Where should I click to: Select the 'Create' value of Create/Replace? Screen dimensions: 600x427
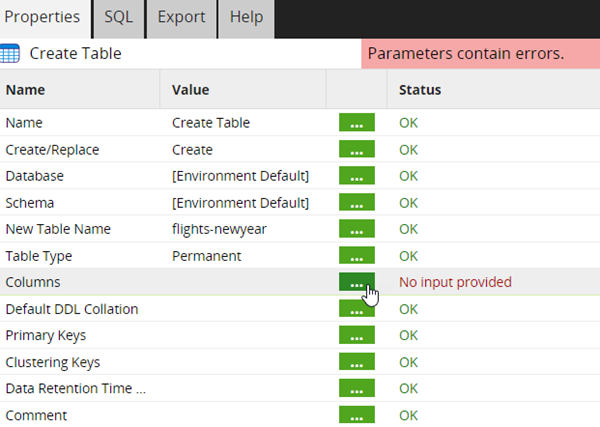coord(192,150)
